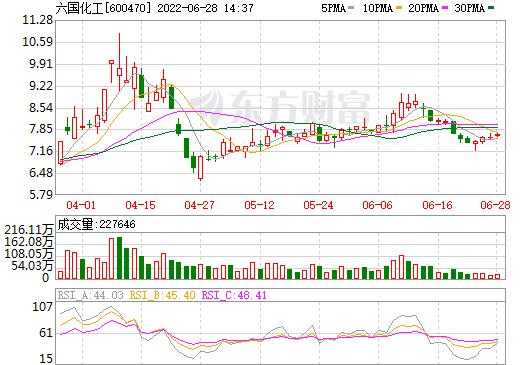Click the dark green 30PMA color swatch
The width and height of the screenshot is (520, 365).
point(491,7)
